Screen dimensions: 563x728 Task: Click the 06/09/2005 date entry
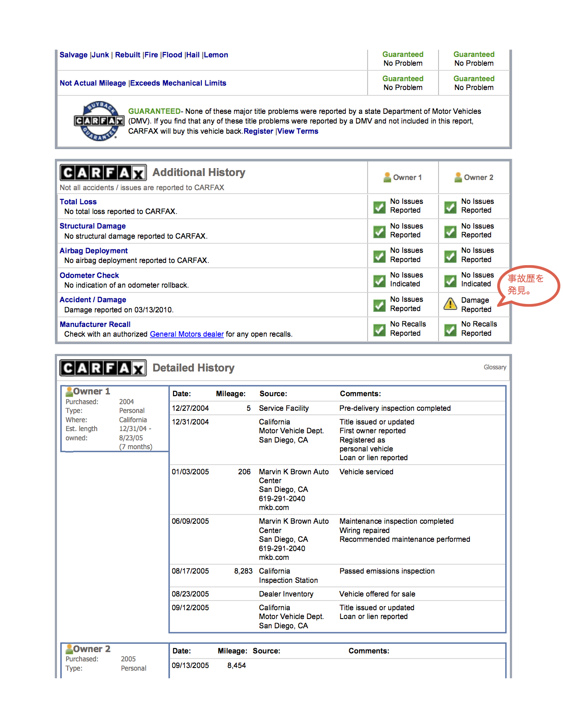click(x=190, y=522)
